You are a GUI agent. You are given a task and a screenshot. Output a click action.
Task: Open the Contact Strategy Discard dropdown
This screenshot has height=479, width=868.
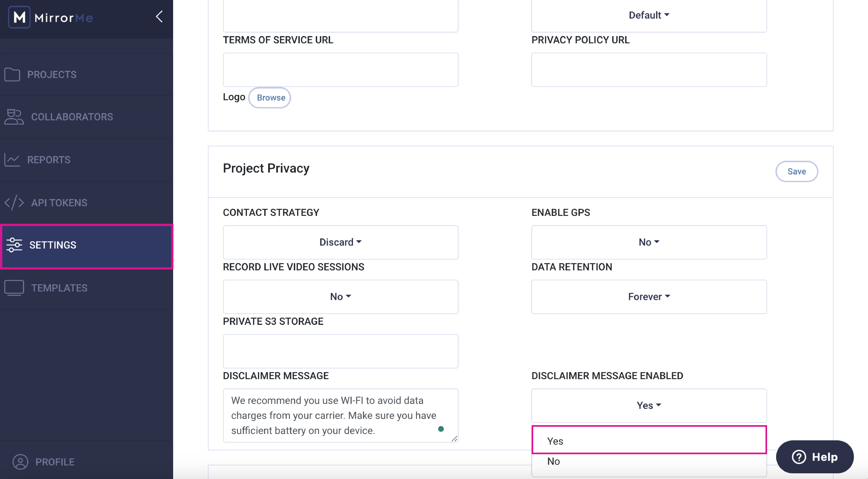click(340, 242)
